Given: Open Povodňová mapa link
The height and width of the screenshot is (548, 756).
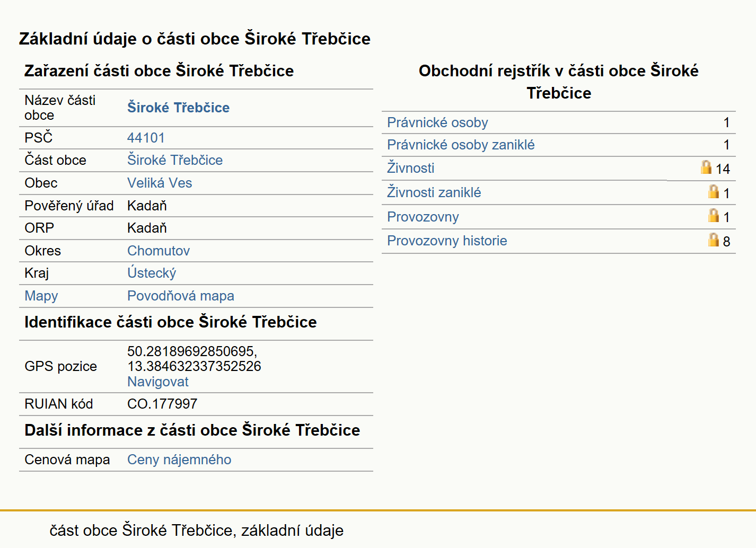Looking at the screenshot, I should point(181,296).
